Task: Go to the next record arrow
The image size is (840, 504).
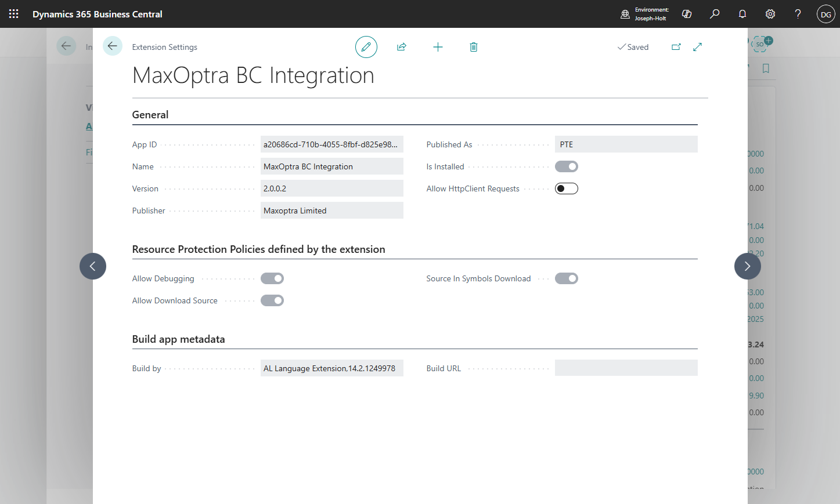Action: coord(748,266)
